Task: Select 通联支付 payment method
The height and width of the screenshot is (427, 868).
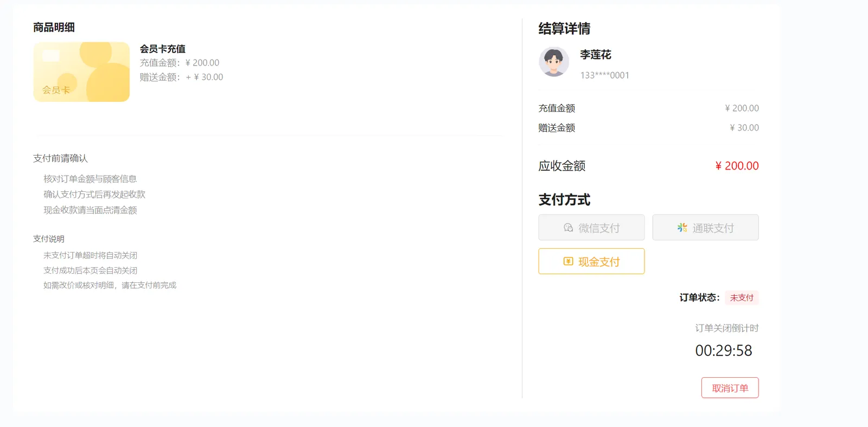Action: (x=705, y=228)
